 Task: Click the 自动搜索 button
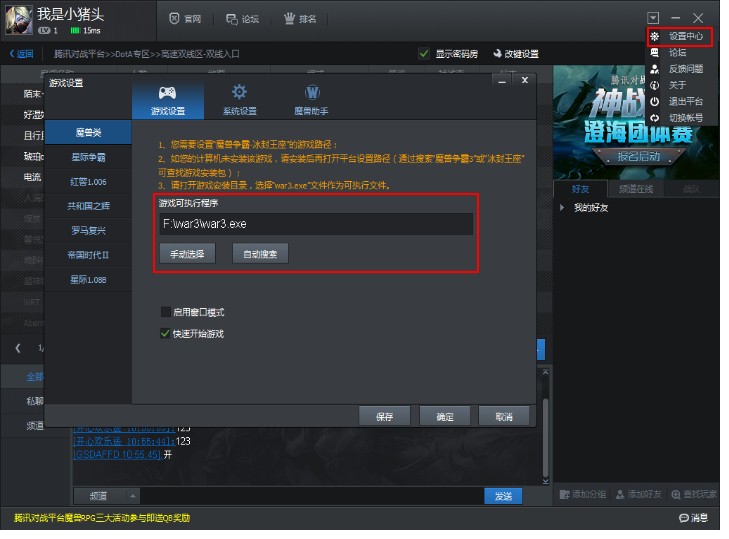(x=260, y=254)
